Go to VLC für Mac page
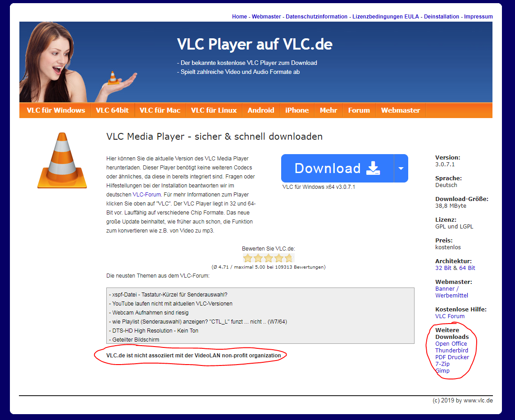Viewport: 515px width, 420px height. coord(160,110)
